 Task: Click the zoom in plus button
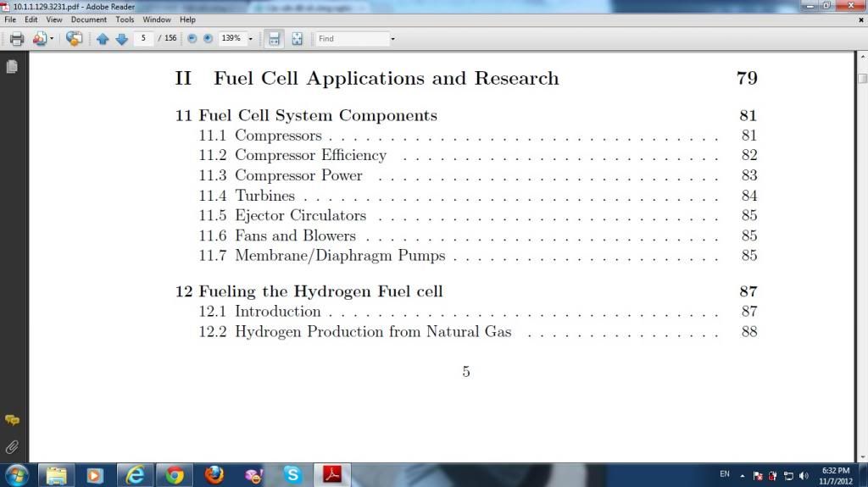(208, 39)
